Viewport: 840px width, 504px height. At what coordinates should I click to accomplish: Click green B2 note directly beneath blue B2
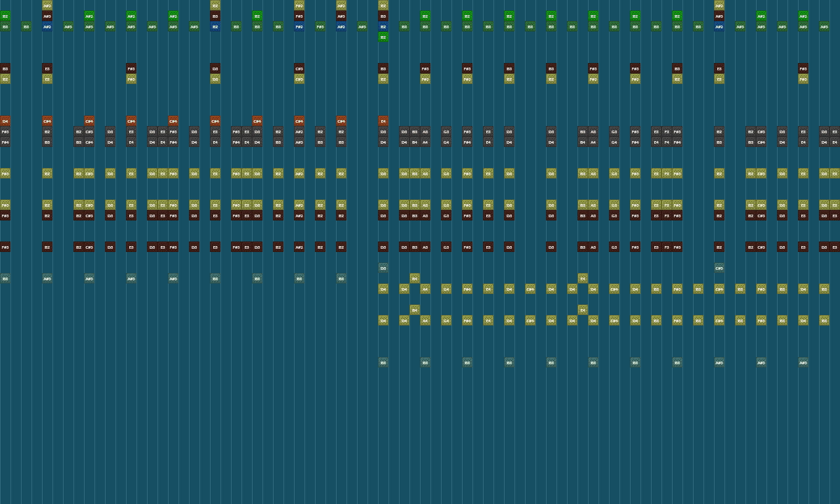click(x=383, y=37)
